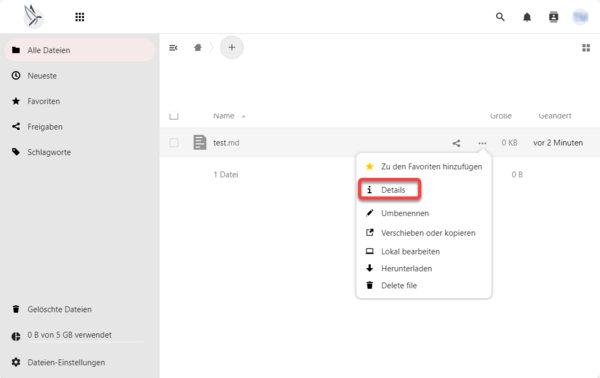Open Favoriten in the sidebar
The width and height of the screenshot is (600, 378).
click(x=80, y=101)
